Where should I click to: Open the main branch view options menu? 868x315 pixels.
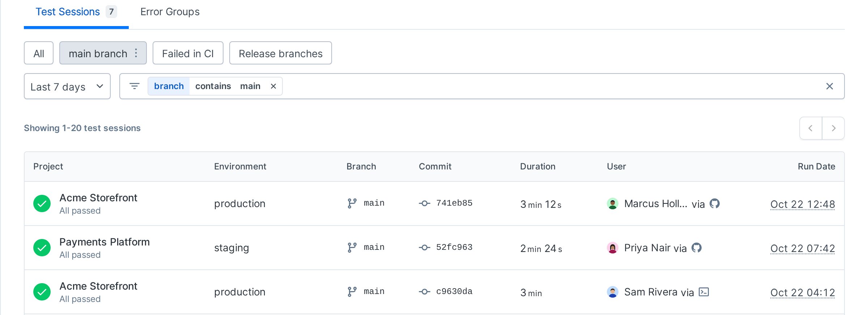tap(136, 53)
